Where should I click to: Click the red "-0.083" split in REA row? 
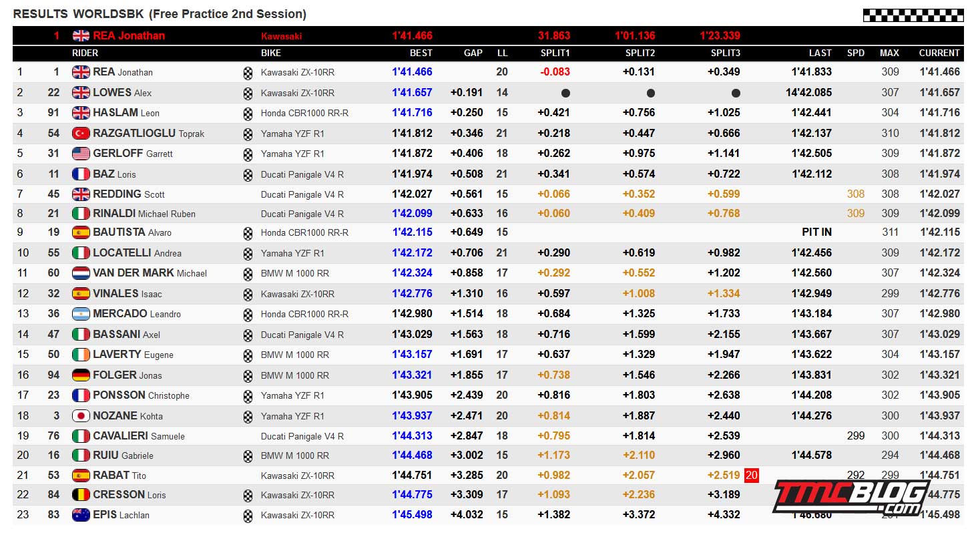pos(555,72)
